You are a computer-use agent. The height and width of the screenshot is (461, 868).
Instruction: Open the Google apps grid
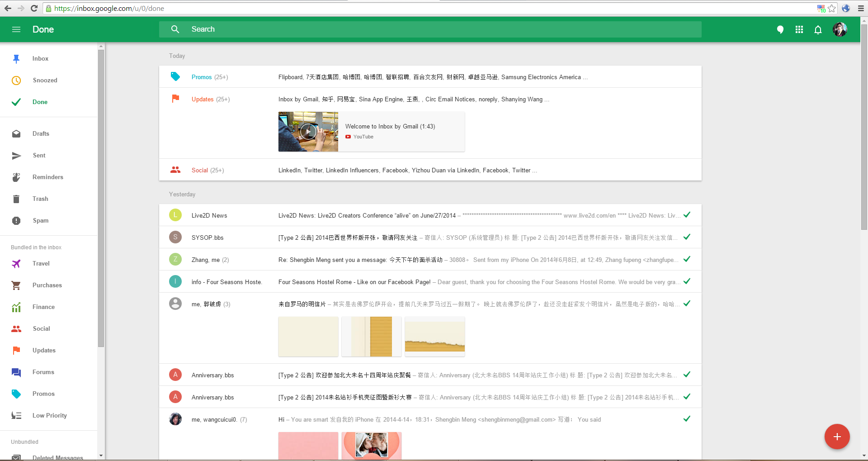799,29
